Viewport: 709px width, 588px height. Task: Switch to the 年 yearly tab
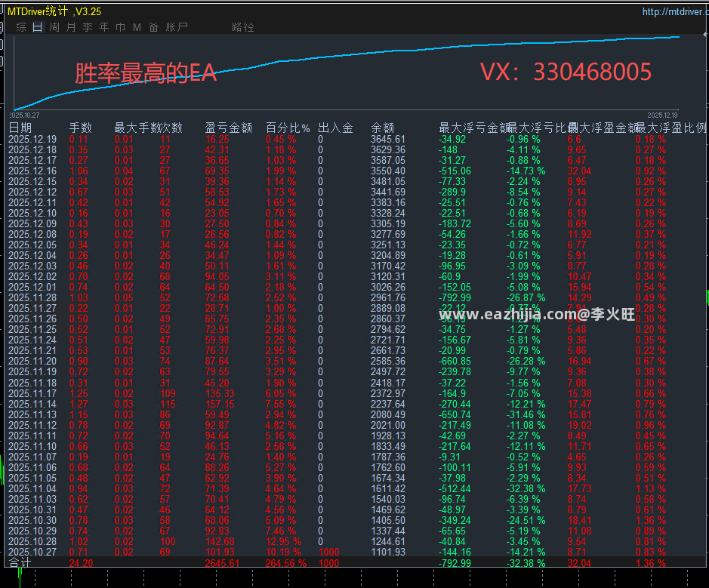[104, 27]
